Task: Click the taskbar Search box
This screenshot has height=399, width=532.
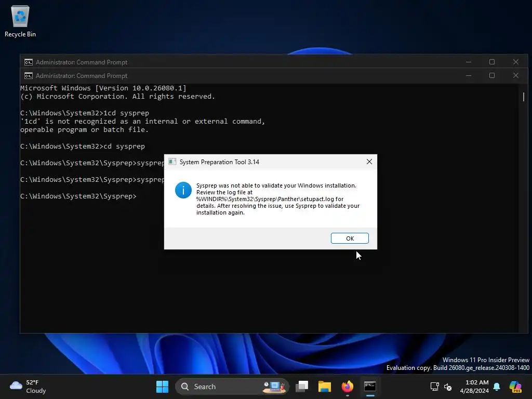Action: [232, 387]
